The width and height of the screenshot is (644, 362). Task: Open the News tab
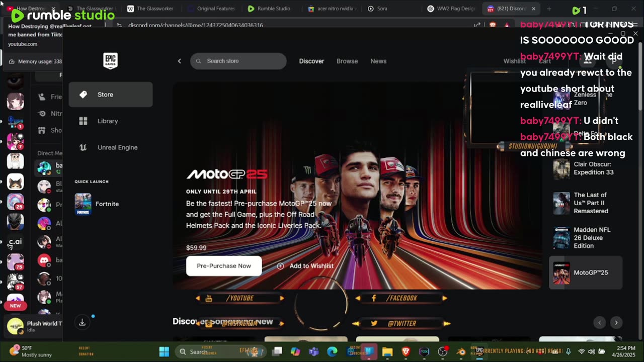point(378,61)
